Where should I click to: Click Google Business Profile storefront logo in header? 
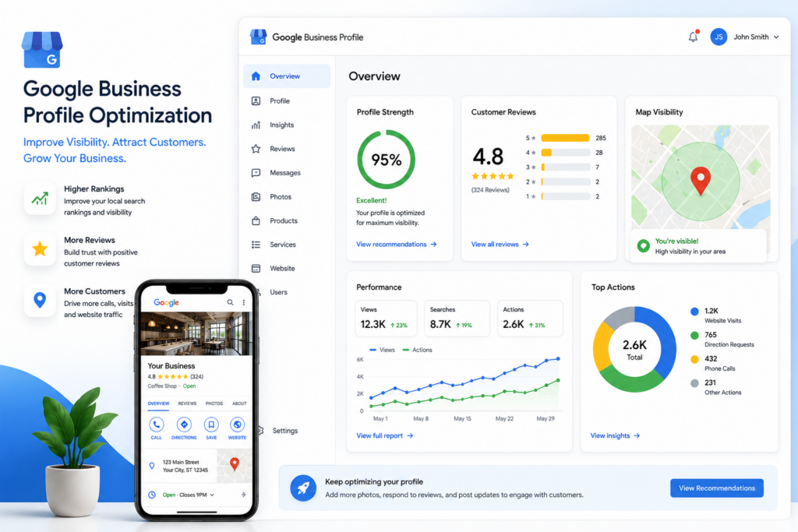(x=258, y=37)
